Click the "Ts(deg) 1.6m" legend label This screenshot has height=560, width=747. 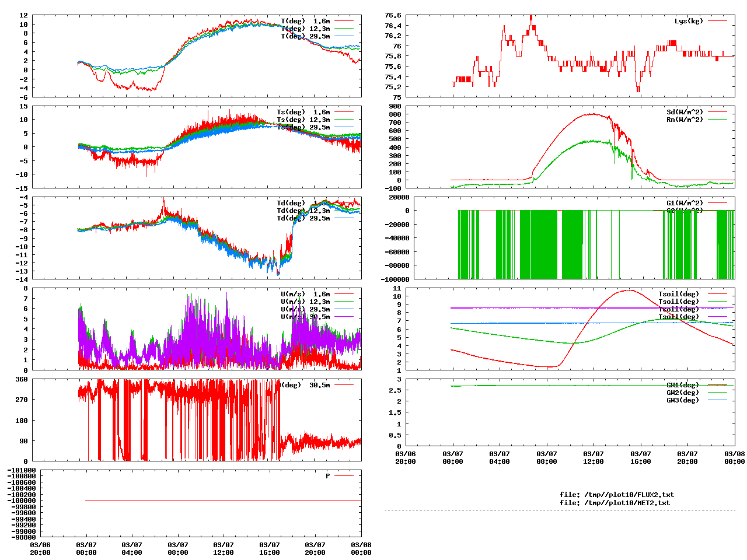(303, 112)
